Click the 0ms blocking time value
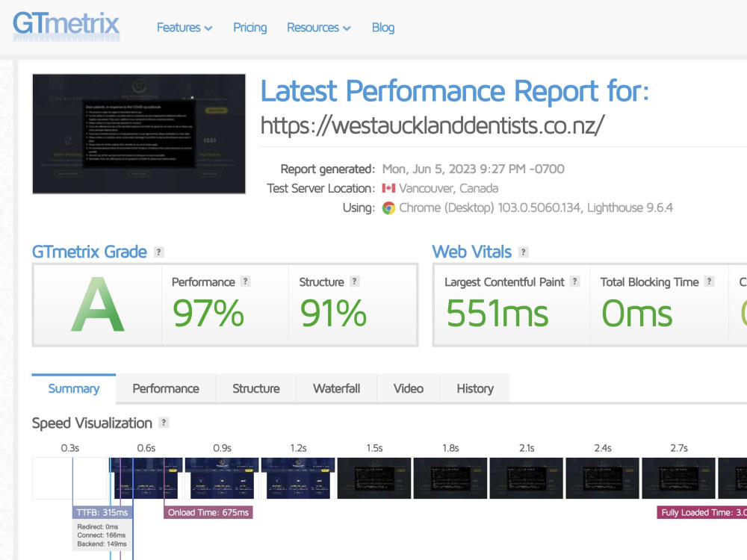747x560 pixels. point(637,314)
